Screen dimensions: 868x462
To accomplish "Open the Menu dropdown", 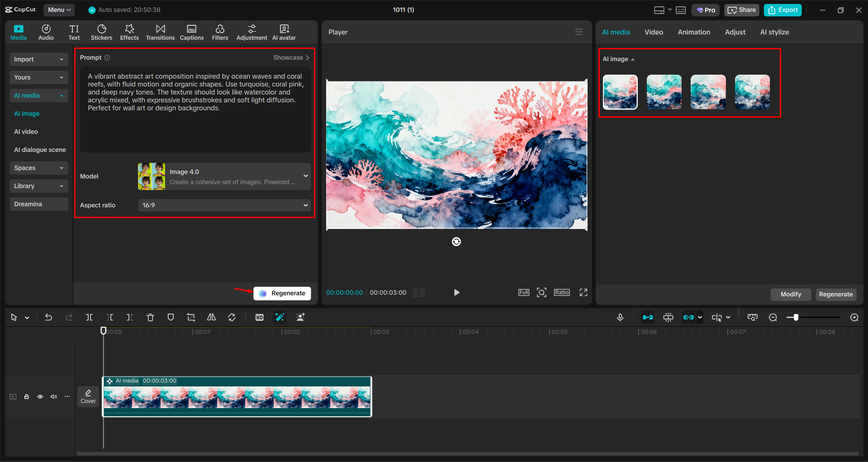I will click(59, 10).
